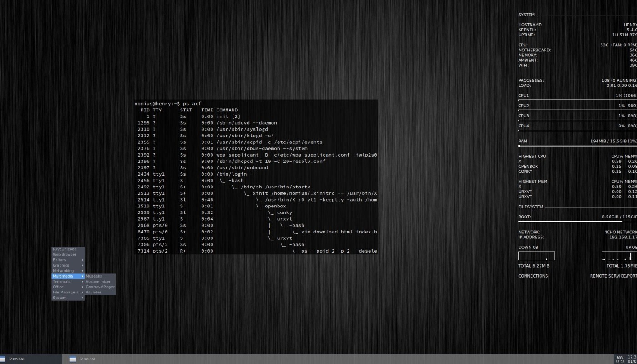The width and height of the screenshot is (637, 364).
Task: Click the 'conky' process in the terminal tree
Action: coord(284,212)
